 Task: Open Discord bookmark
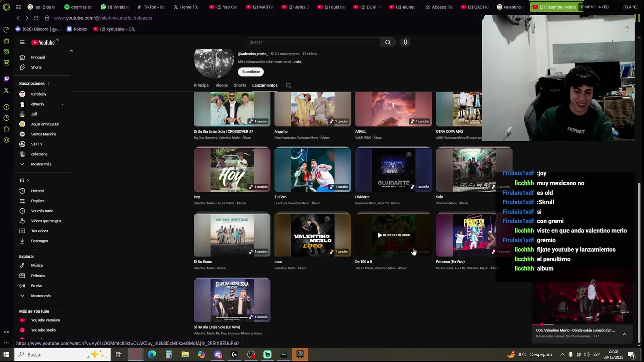[x=38, y=29]
